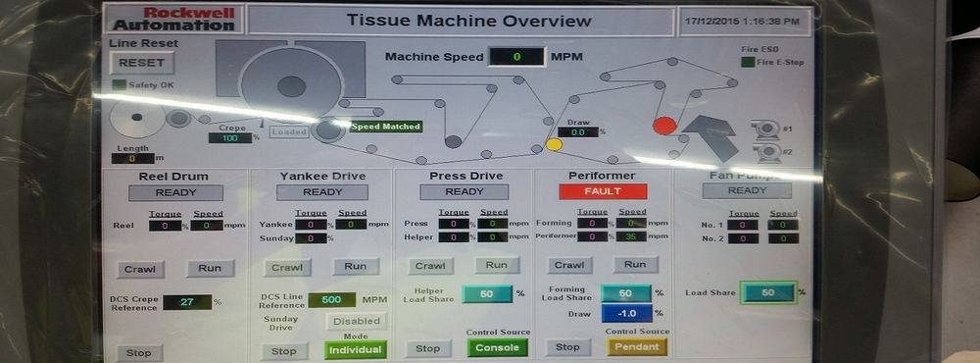The image size is (980, 363).
Task: Click the Speed Matched status indicator
Action: tap(385, 127)
